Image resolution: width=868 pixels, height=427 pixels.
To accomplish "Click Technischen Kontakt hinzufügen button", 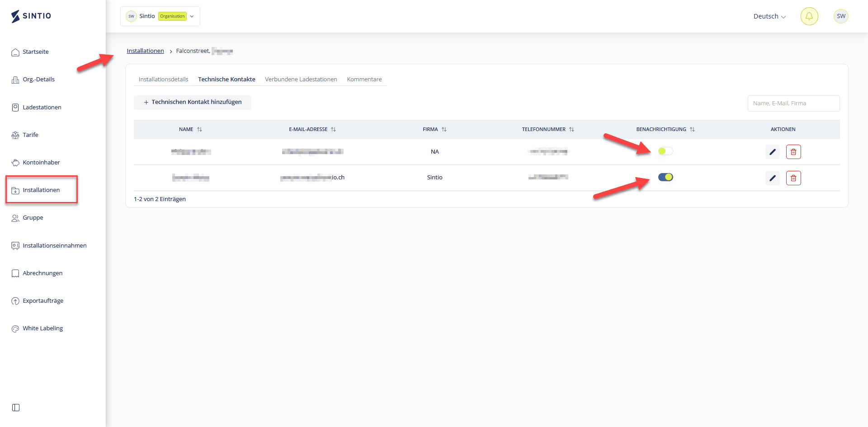I will click(x=192, y=102).
